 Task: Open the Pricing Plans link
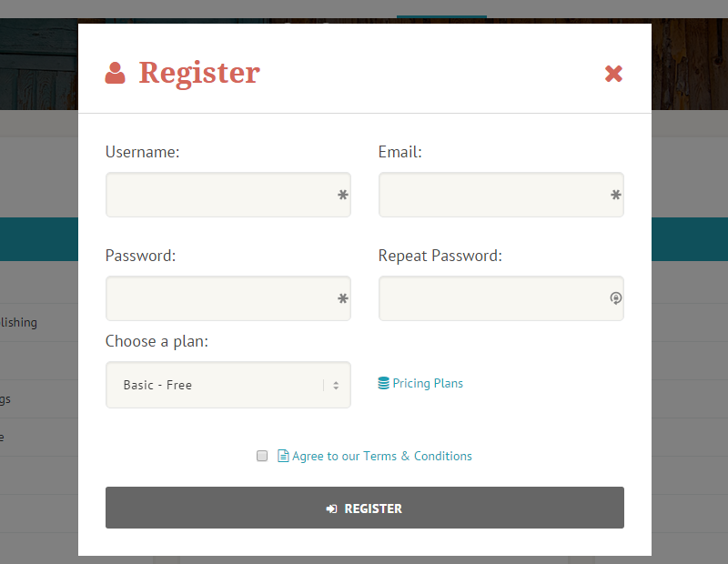pos(427,383)
